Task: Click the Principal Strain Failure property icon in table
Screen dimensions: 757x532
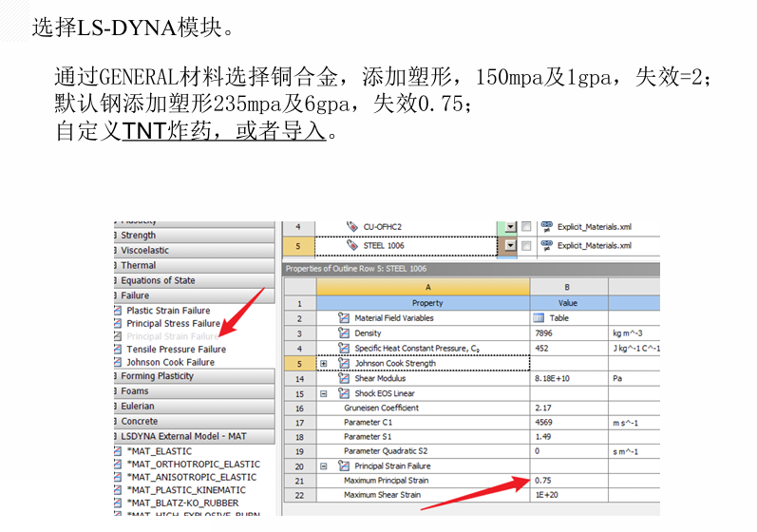Action: (344, 465)
